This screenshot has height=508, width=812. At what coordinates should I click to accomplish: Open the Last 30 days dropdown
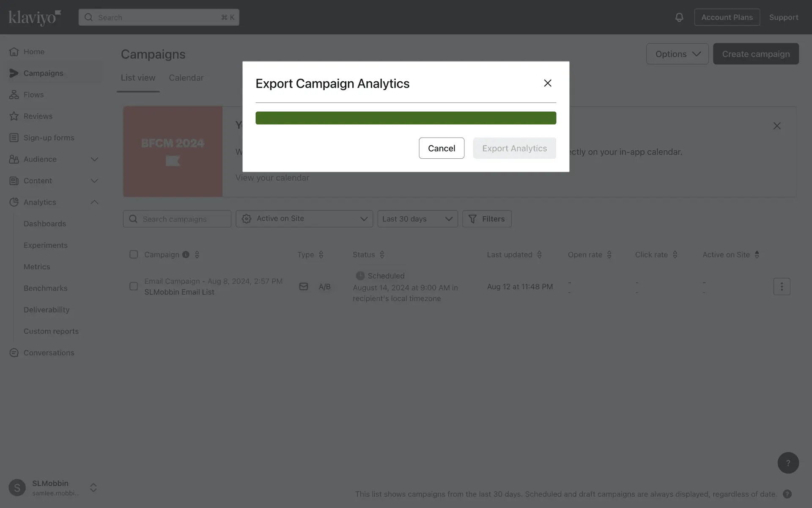[417, 219]
